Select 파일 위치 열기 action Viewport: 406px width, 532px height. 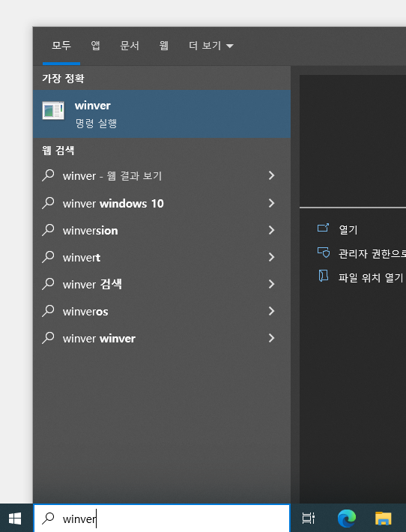click(371, 277)
